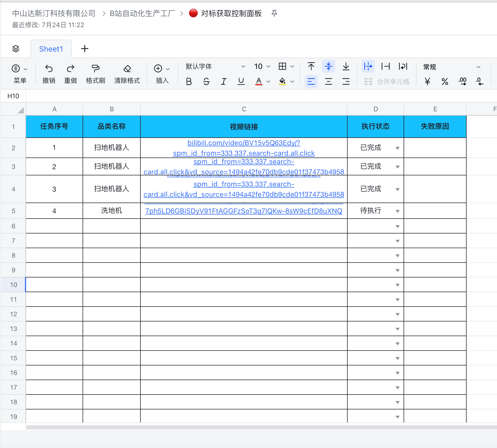
Task: Open status dropdown in row 3
Action: (x=398, y=167)
